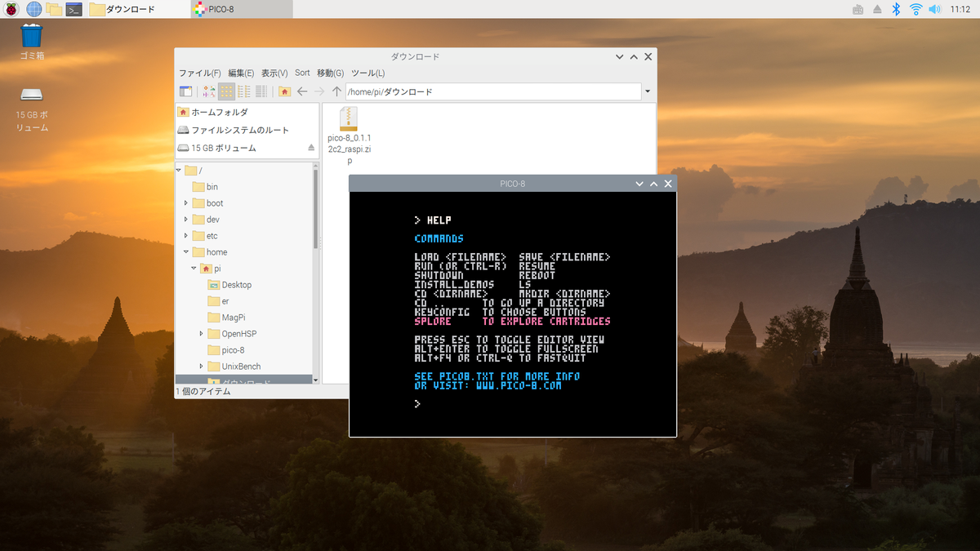Open the file manager from the panel

[54, 9]
